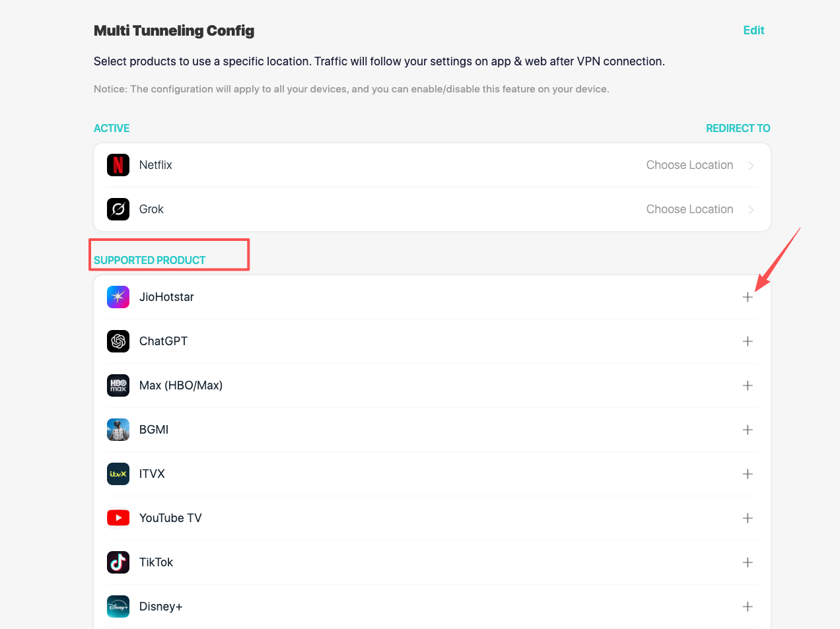Add ChatGPT using the plus button
The image size is (840, 629).
[748, 341]
